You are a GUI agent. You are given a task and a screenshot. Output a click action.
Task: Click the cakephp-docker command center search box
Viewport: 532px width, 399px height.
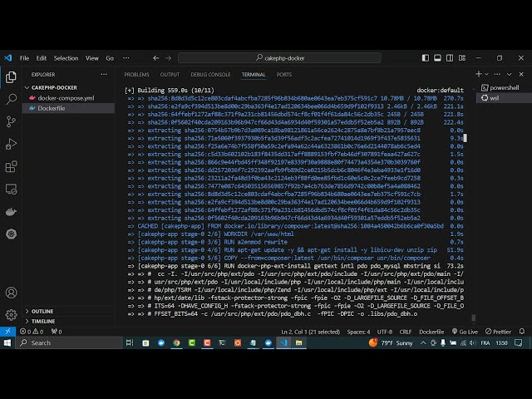click(279, 58)
